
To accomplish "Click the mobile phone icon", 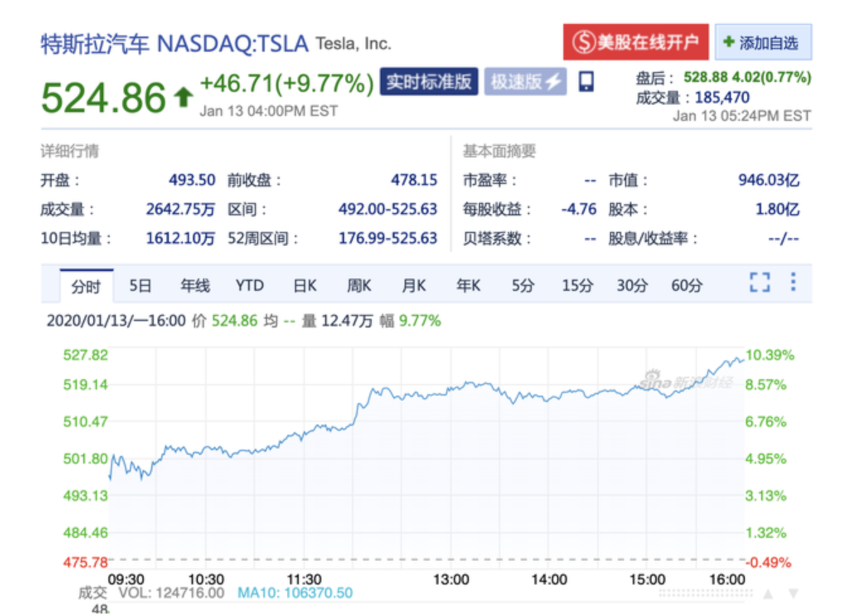I will coord(585,82).
